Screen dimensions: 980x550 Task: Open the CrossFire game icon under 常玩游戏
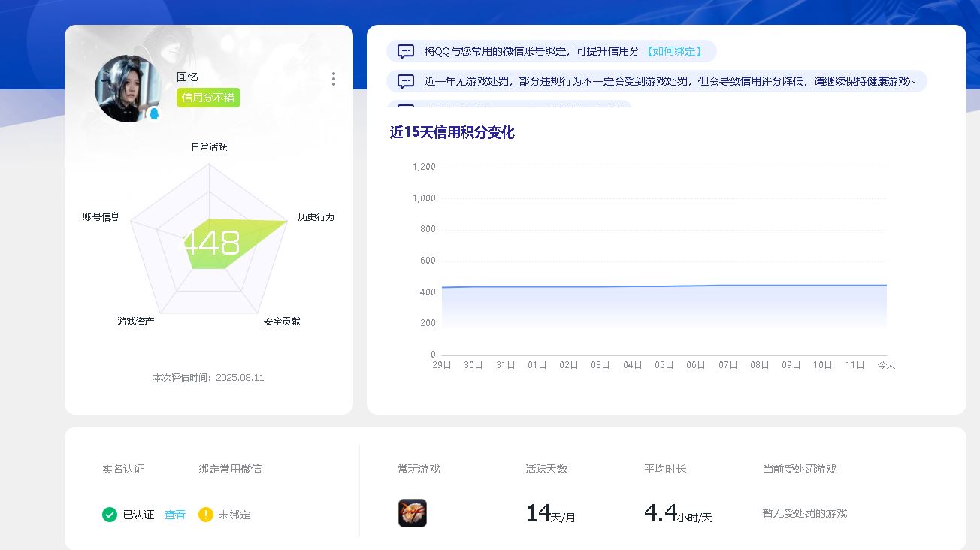(x=412, y=513)
